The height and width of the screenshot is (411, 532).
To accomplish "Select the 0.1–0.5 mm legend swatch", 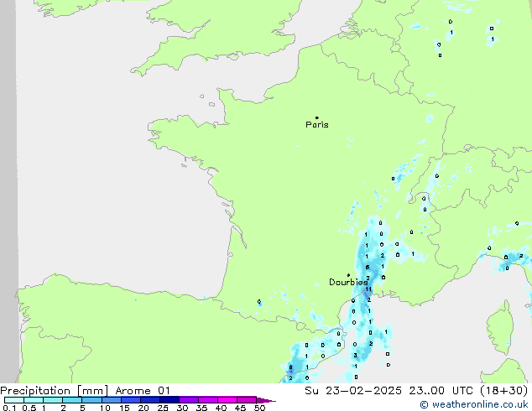I will tap(14, 400).
